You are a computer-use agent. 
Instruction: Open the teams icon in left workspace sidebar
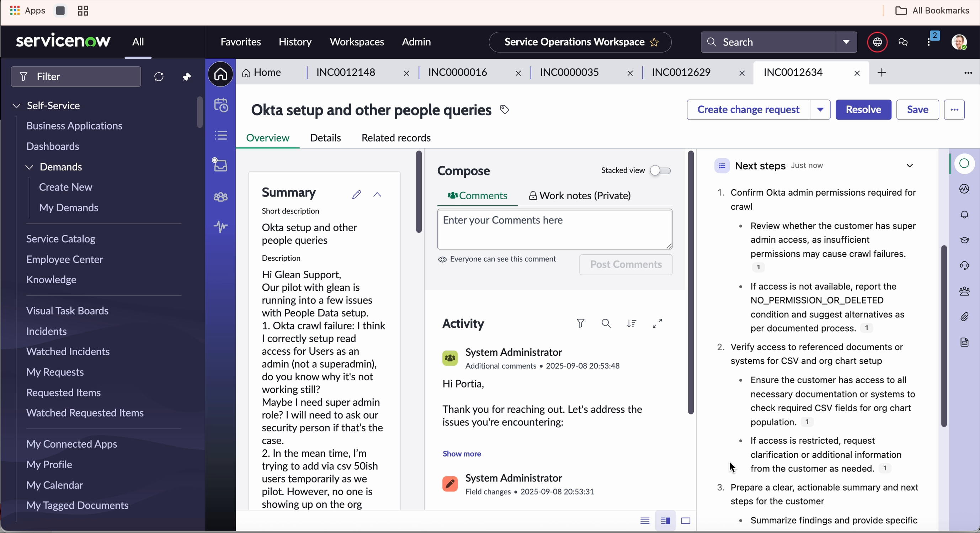click(221, 197)
